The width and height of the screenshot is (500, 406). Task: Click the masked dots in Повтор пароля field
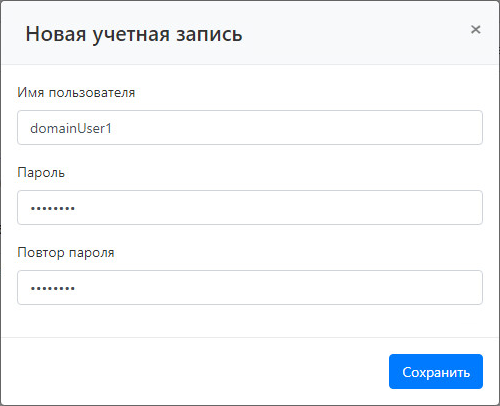(53, 289)
